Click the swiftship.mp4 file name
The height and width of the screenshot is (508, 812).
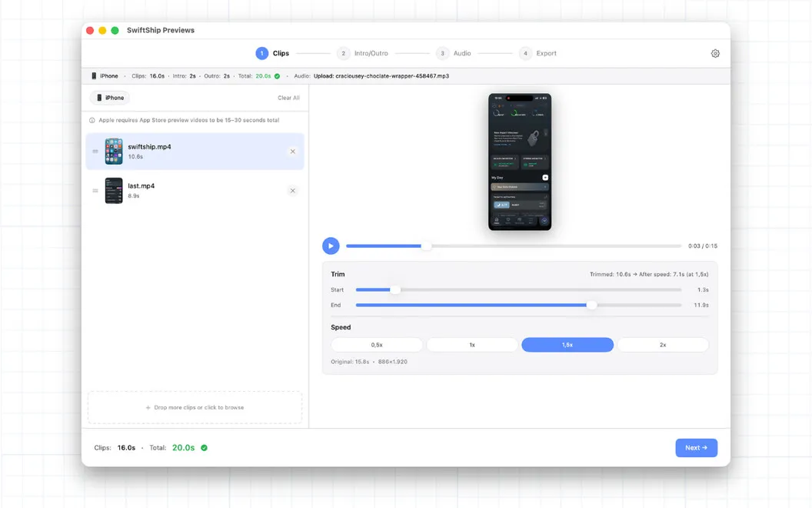(150, 147)
